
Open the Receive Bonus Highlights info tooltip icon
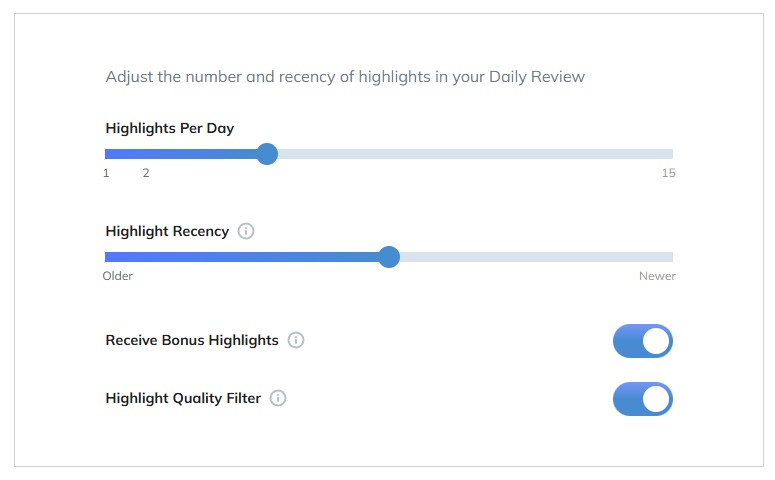[x=296, y=340]
